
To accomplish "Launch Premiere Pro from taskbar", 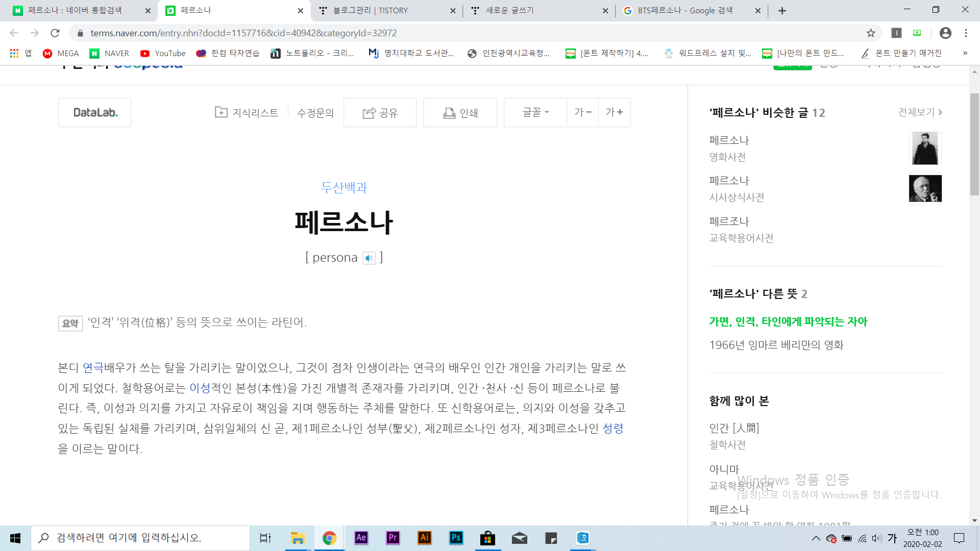I will click(x=393, y=538).
